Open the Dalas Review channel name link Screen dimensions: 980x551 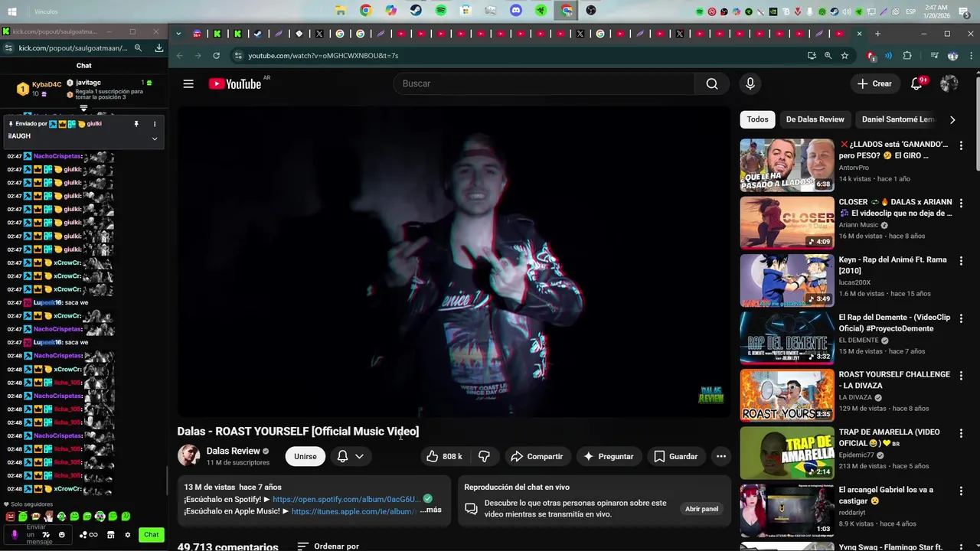pyautogui.click(x=234, y=451)
